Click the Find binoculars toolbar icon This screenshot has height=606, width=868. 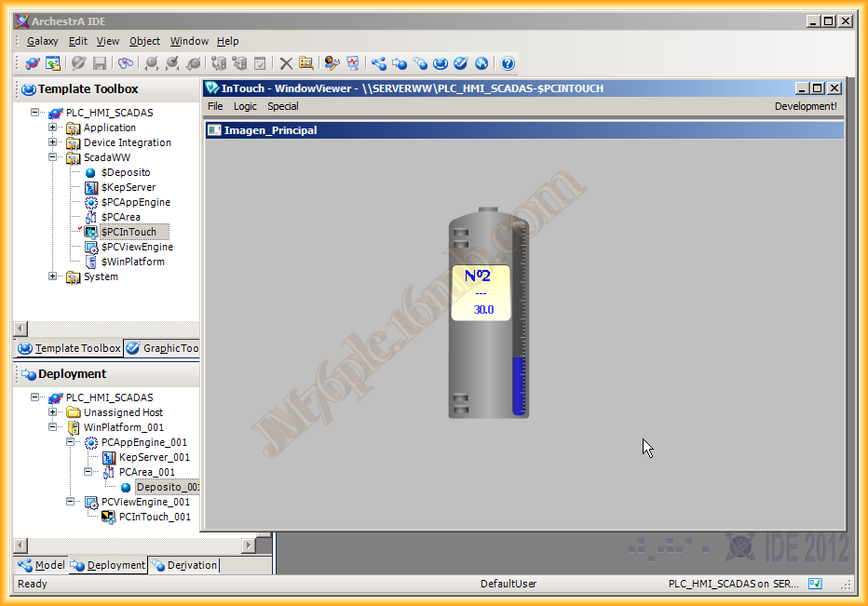[125, 63]
